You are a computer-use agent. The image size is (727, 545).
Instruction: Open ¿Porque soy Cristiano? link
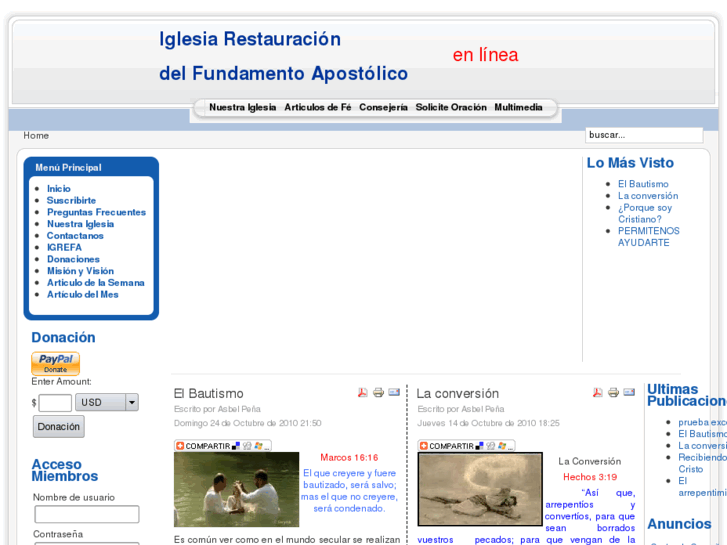(x=644, y=213)
